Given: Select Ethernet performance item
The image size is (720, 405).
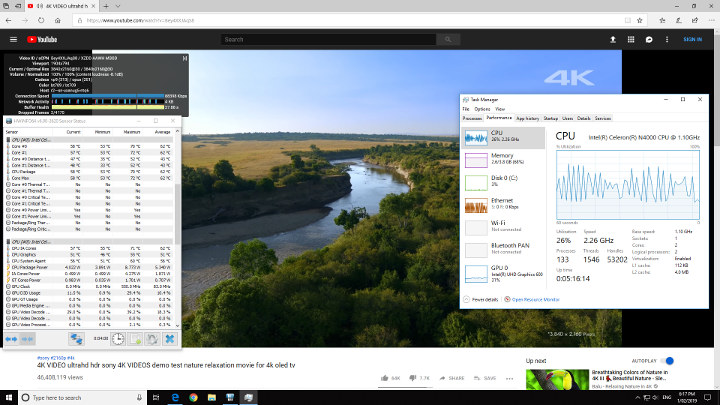Looking at the screenshot, I should coord(503,205).
